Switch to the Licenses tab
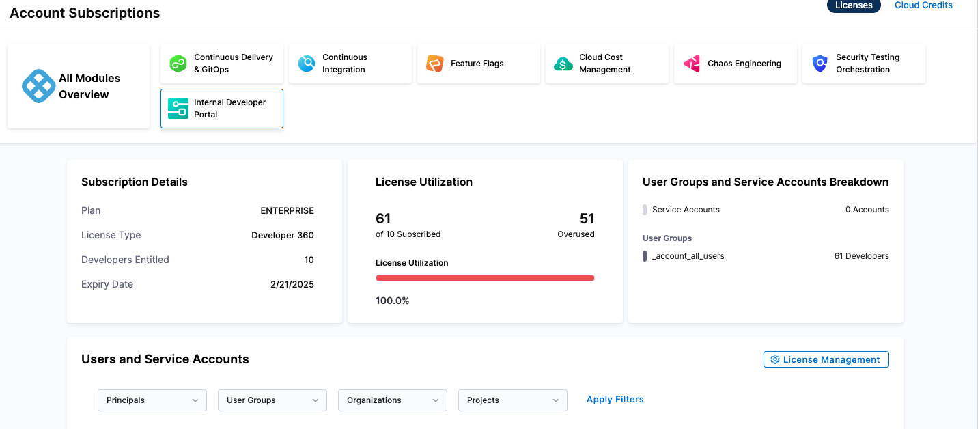This screenshot has width=980, height=429. pos(854,5)
